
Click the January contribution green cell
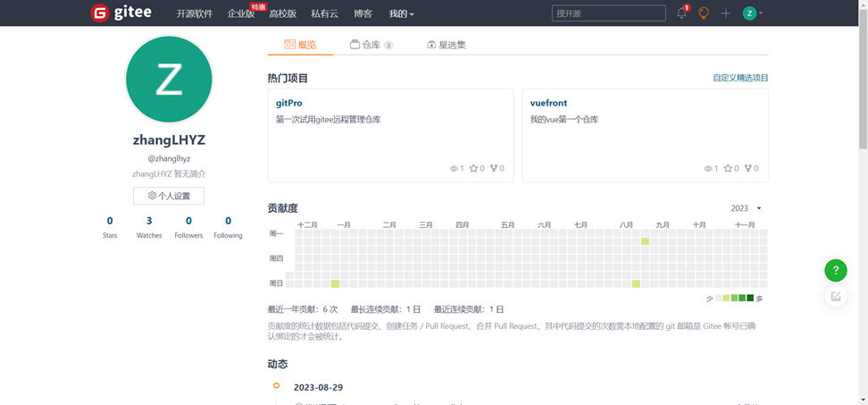(x=335, y=283)
